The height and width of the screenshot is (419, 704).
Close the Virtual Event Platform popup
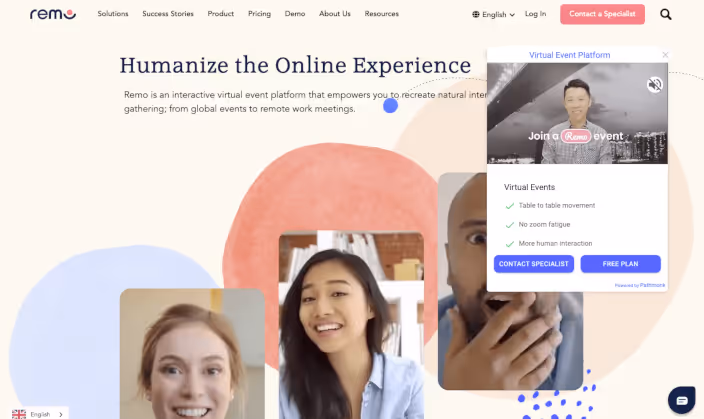[665, 55]
